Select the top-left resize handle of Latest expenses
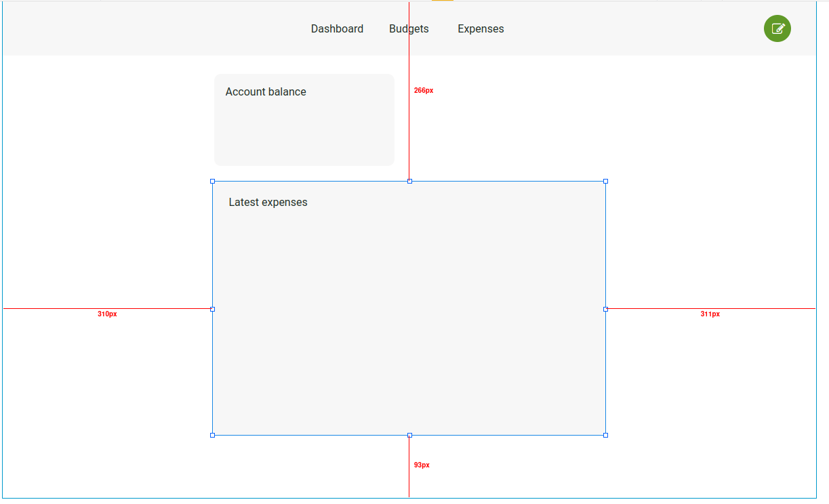This screenshot has width=829, height=504. point(213,181)
